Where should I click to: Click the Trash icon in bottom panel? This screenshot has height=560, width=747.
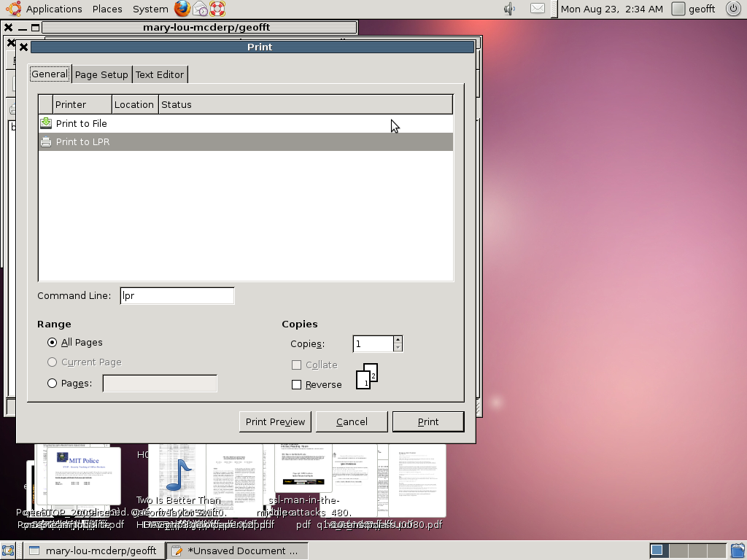coord(737,551)
